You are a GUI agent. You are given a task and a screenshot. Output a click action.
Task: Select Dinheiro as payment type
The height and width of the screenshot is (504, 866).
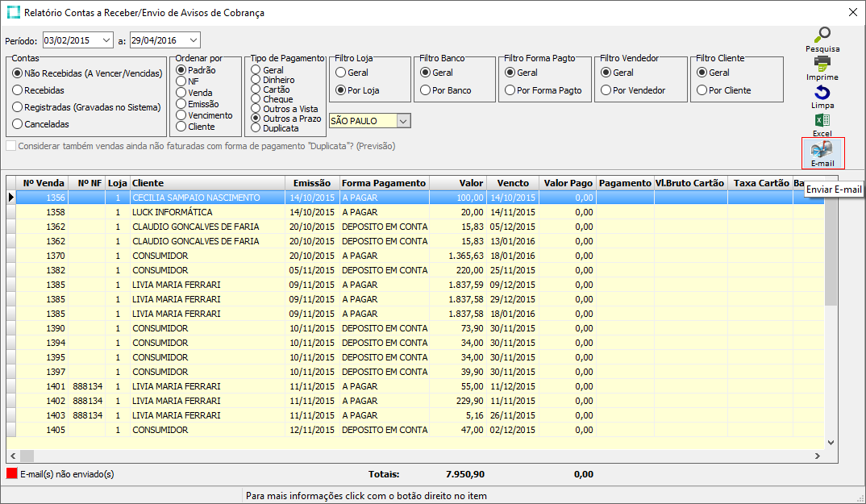coord(256,81)
